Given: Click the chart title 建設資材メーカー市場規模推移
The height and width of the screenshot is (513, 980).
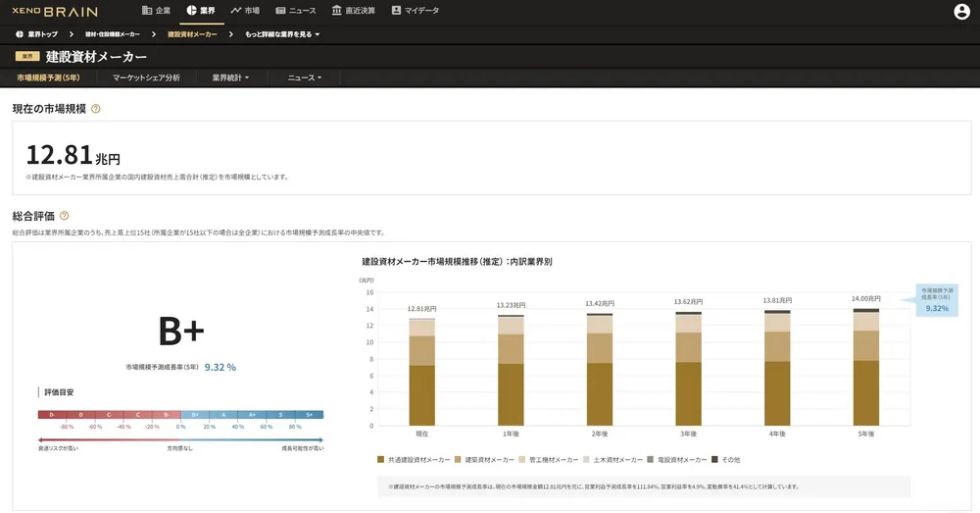Looking at the screenshot, I should (457, 262).
